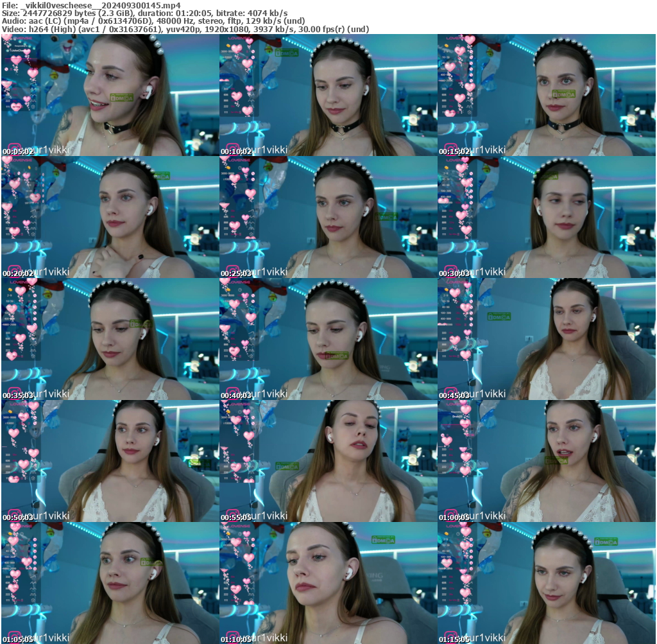Select the frame at 00:10:02
The image size is (657, 644).
(328, 95)
